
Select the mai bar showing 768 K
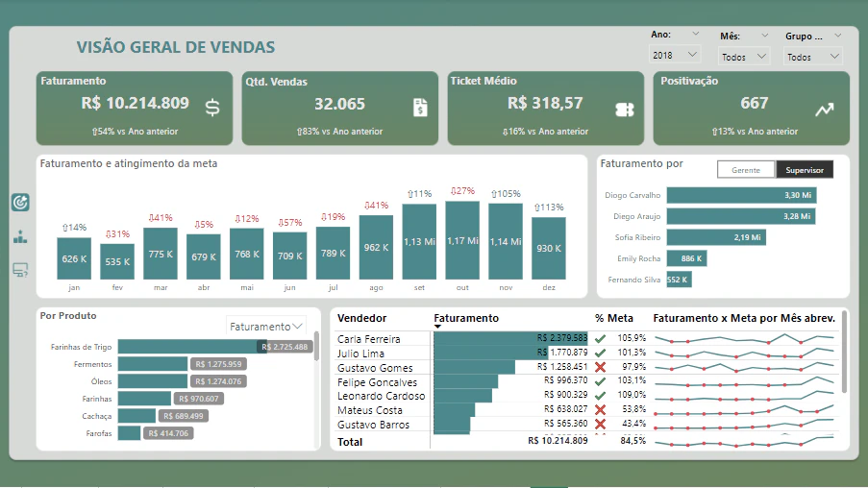(x=247, y=254)
